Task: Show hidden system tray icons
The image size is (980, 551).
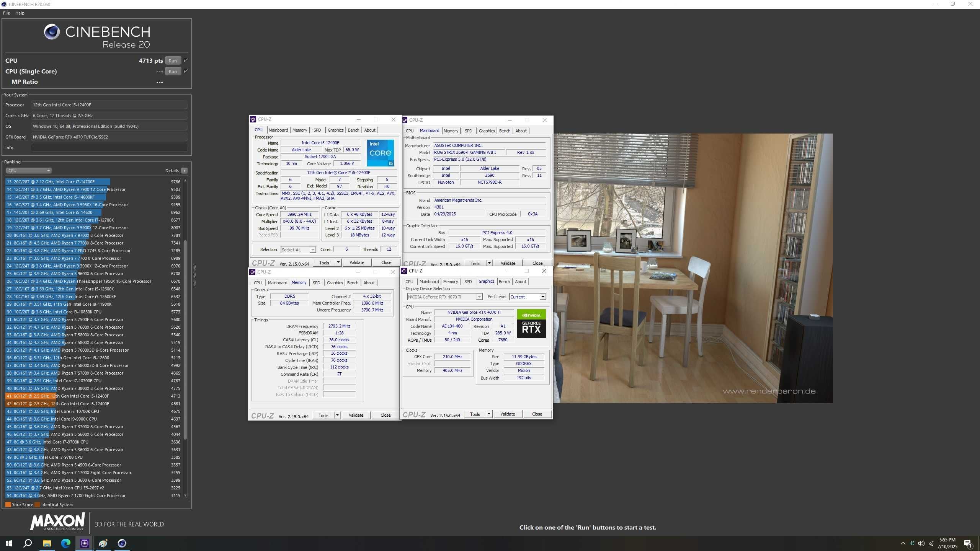Action: pyautogui.click(x=903, y=543)
